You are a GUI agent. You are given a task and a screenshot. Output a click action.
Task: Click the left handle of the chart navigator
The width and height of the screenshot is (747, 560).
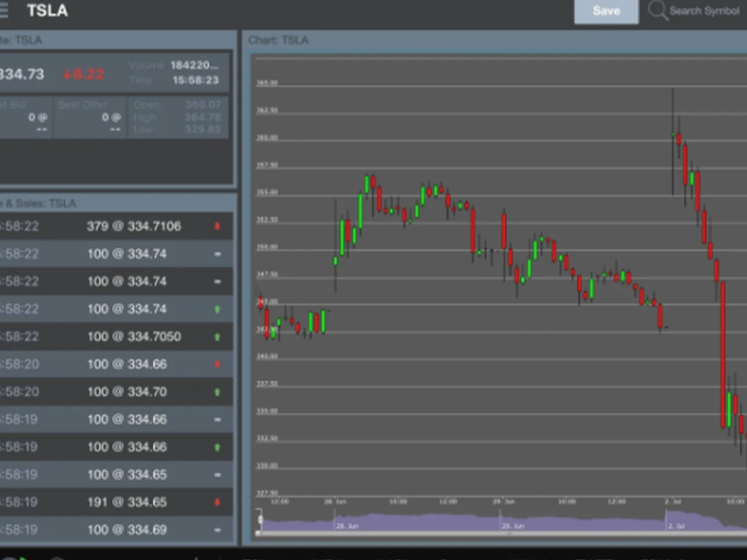pos(260,519)
